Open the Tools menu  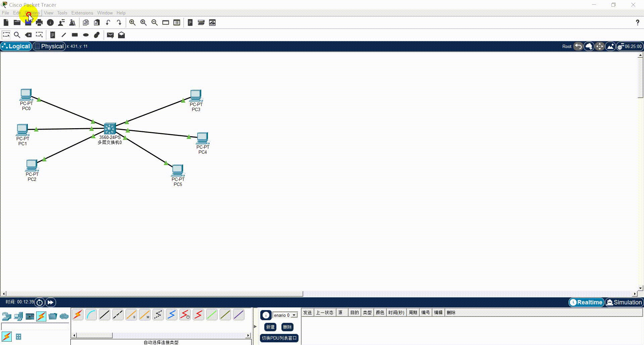[62, 13]
